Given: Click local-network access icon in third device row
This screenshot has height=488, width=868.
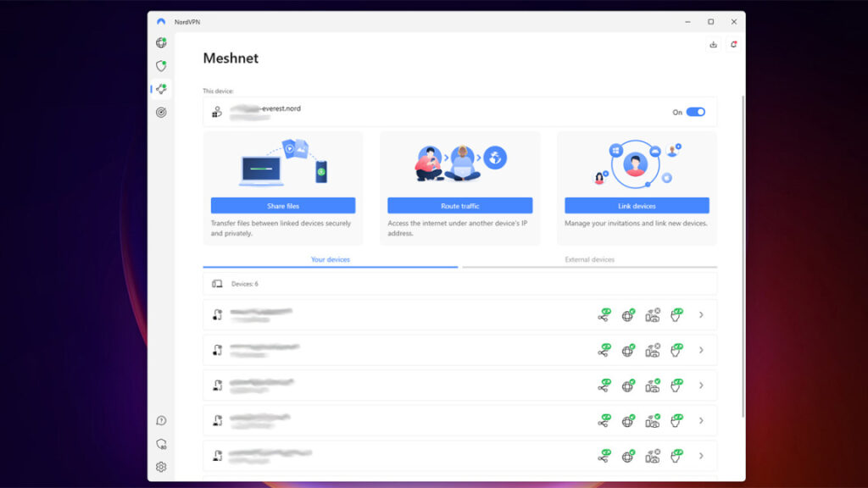Looking at the screenshot, I should [x=653, y=385].
